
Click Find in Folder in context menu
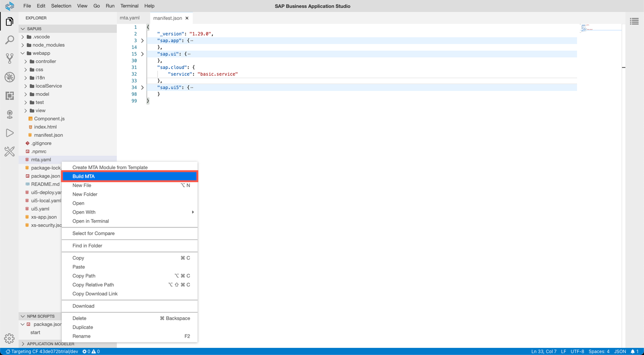[x=130, y=246]
